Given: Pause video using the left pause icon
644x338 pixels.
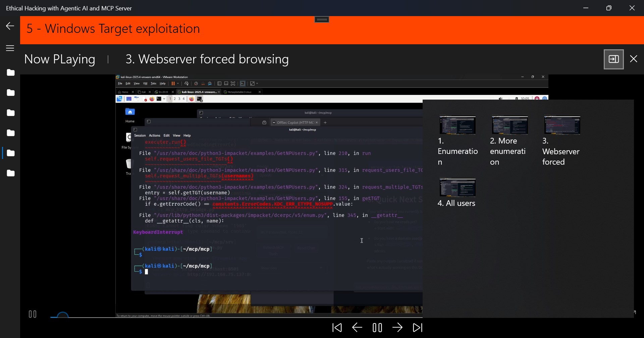Looking at the screenshot, I should (33, 314).
